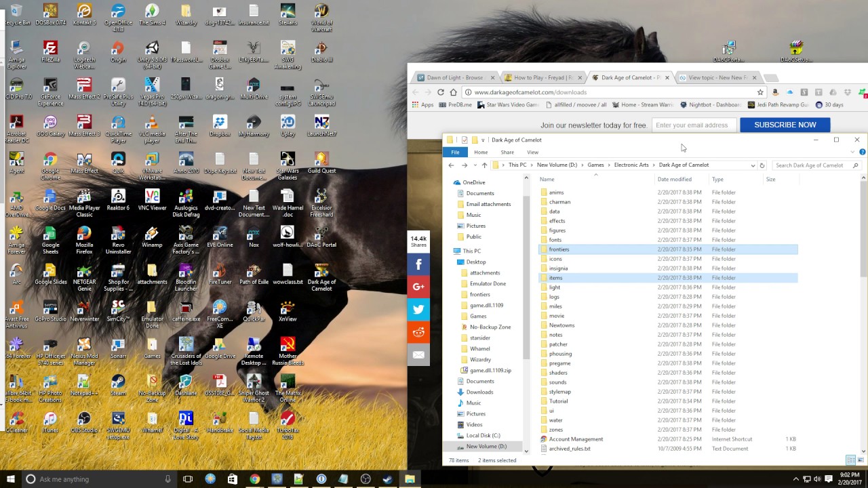Open the Dropbox desktop shortcut

point(220,125)
